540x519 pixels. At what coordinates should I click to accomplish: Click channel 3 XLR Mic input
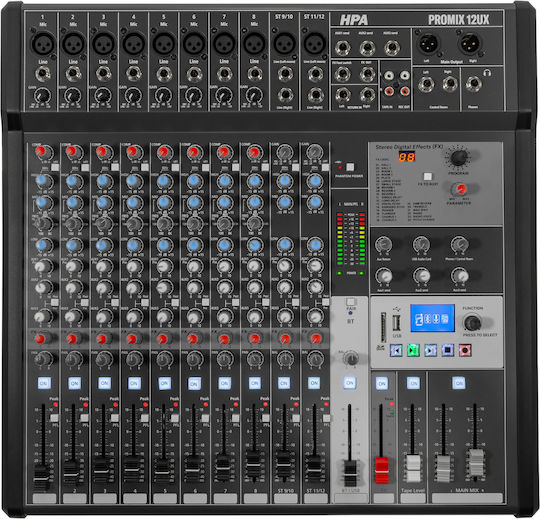click(x=103, y=44)
